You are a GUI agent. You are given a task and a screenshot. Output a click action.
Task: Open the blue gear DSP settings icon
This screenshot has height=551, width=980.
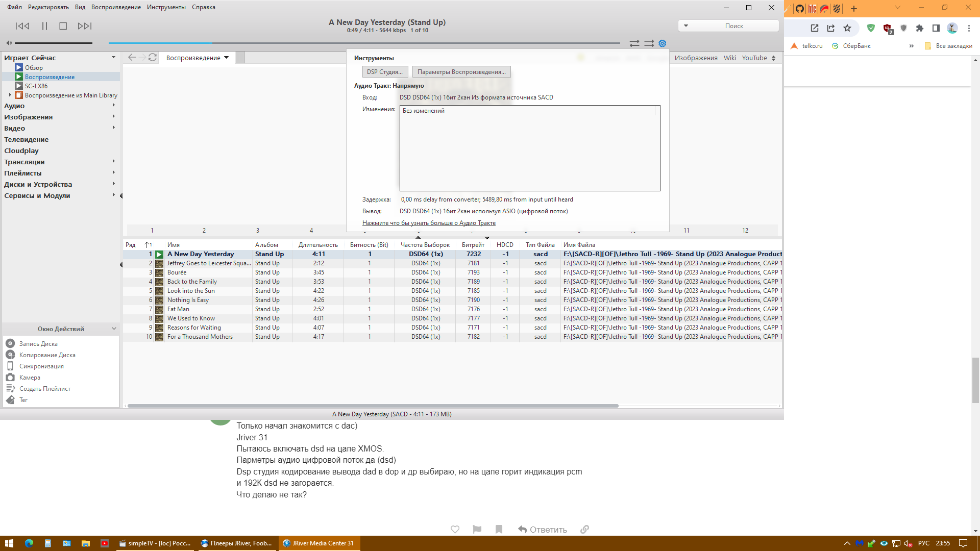pos(663,43)
